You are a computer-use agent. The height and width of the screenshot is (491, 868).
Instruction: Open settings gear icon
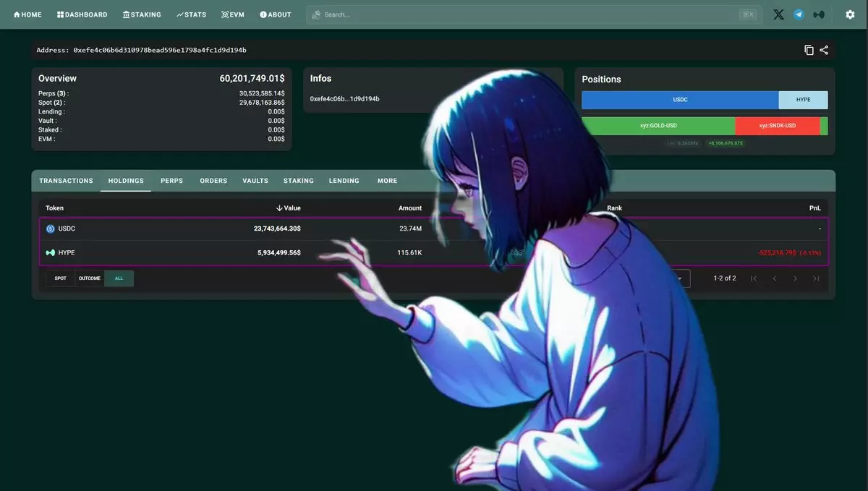(850, 14)
